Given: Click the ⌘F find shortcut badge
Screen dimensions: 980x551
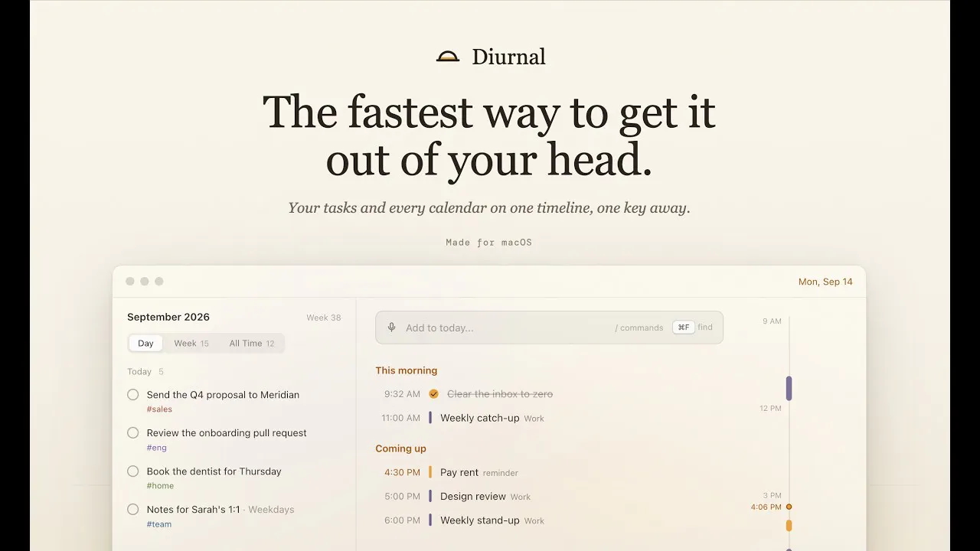Looking at the screenshot, I should click(684, 327).
